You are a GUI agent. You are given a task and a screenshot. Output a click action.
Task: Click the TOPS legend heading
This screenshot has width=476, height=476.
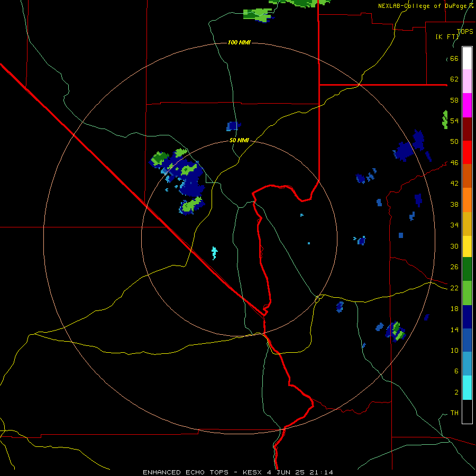pyautogui.click(x=465, y=32)
